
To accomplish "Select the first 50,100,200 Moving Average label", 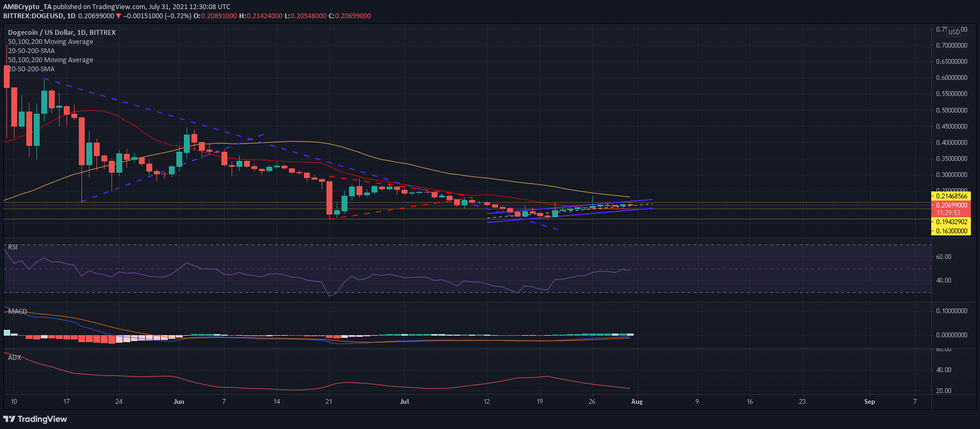I will pos(50,41).
